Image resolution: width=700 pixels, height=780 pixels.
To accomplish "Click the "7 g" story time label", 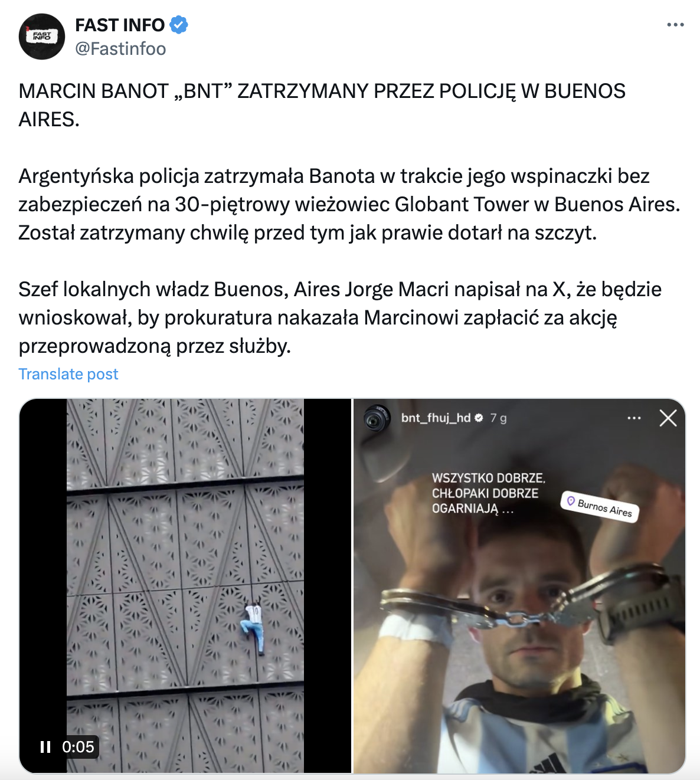I will [x=498, y=418].
